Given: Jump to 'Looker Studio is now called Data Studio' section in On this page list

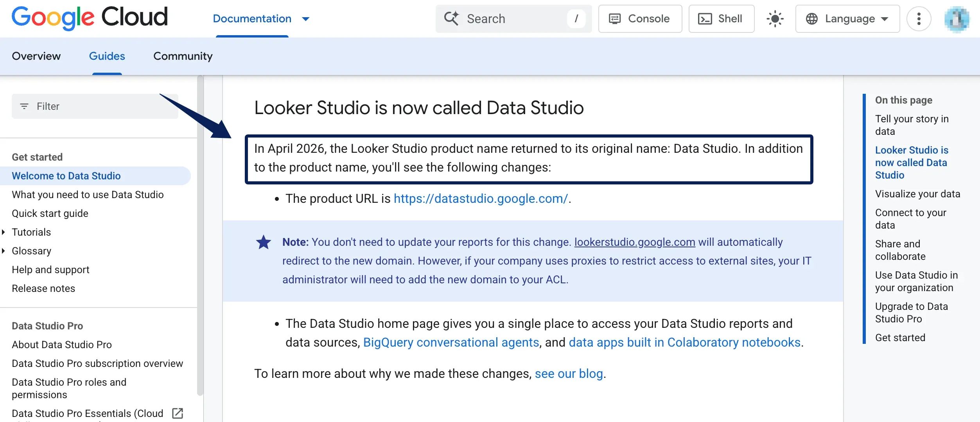Looking at the screenshot, I should pos(912,163).
